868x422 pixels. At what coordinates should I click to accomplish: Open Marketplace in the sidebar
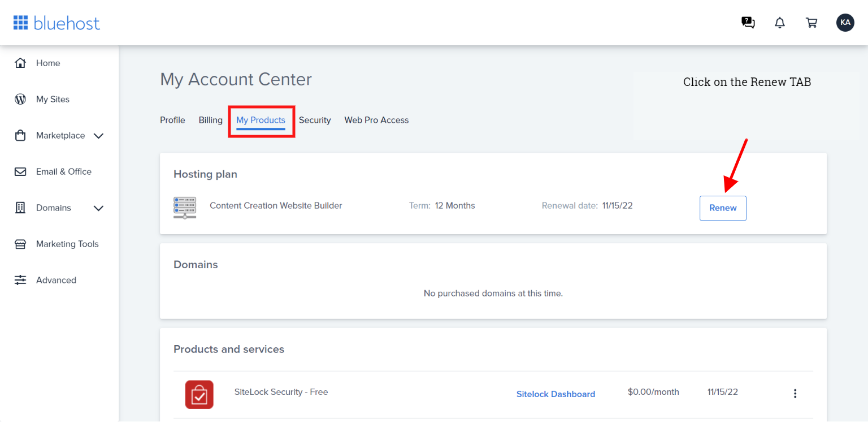(x=60, y=135)
